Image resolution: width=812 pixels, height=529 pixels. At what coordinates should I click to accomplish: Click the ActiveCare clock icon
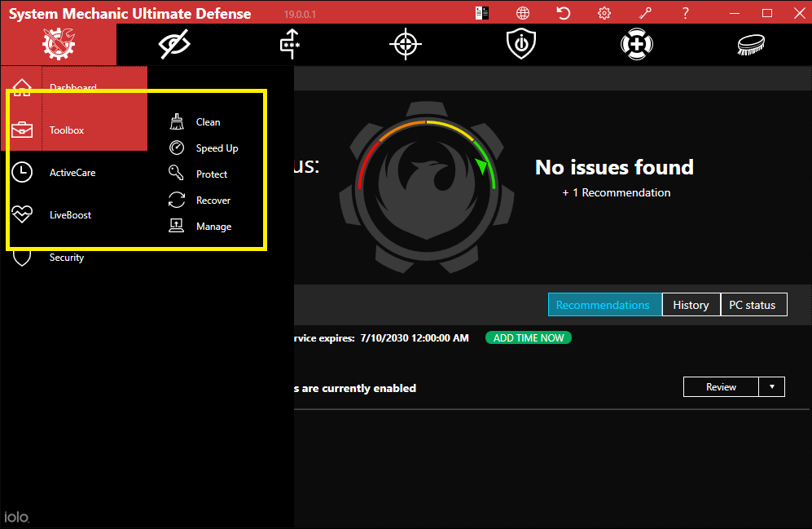(22, 172)
